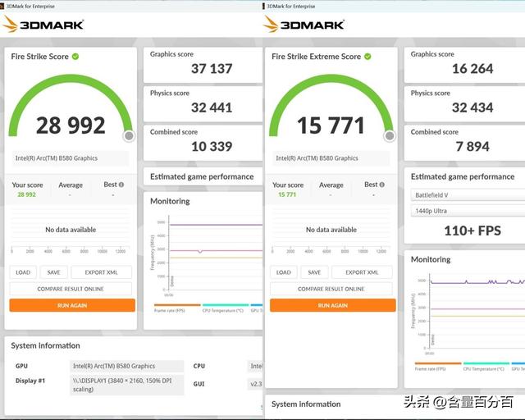Image resolution: width=525 pixels, height=420 pixels.
Task: Click GPU name under Fire Strike gauge
Action: tap(70, 158)
